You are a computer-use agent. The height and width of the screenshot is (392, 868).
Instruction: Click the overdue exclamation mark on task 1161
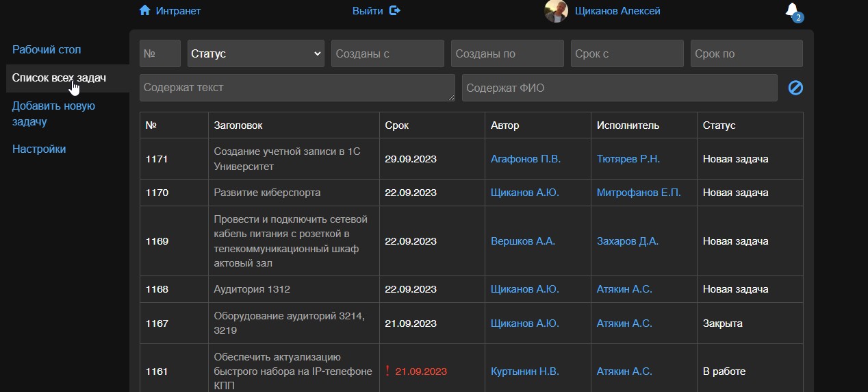(x=387, y=371)
